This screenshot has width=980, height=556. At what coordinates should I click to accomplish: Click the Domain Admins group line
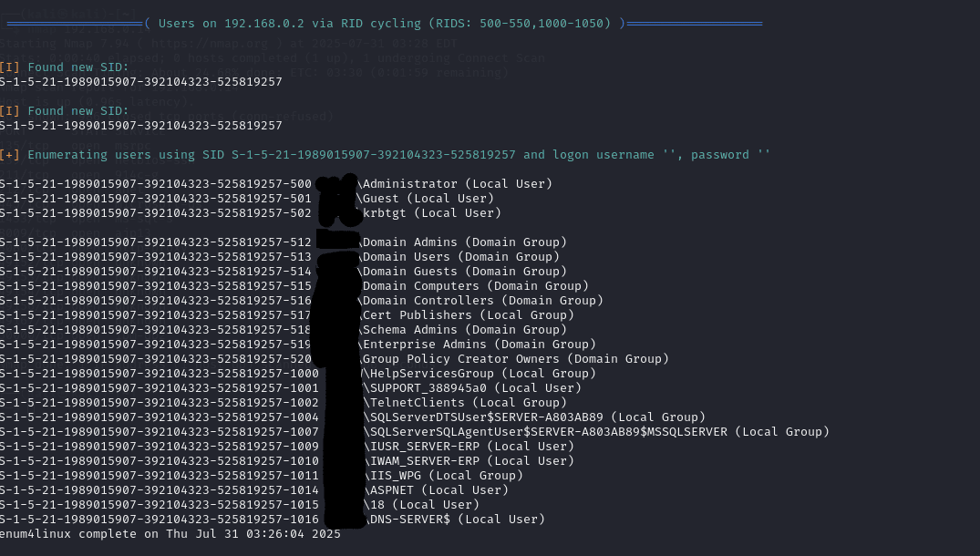[x=464, y=242]
